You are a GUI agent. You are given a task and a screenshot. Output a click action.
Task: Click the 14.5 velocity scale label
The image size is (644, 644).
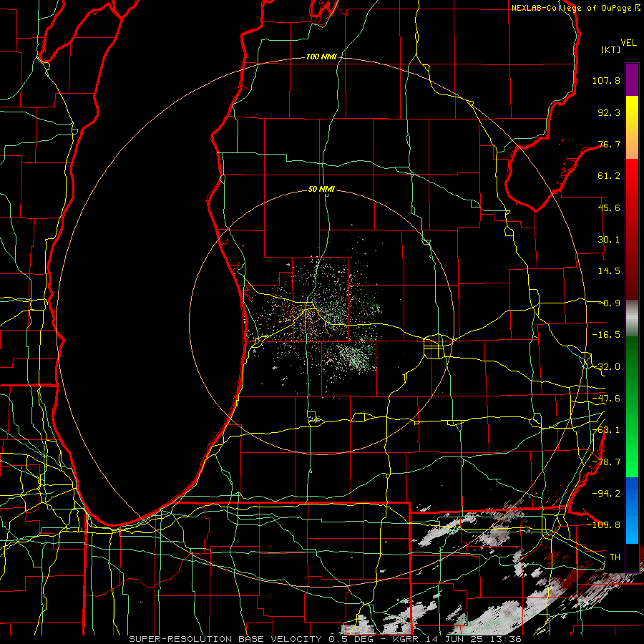(609, 271)
